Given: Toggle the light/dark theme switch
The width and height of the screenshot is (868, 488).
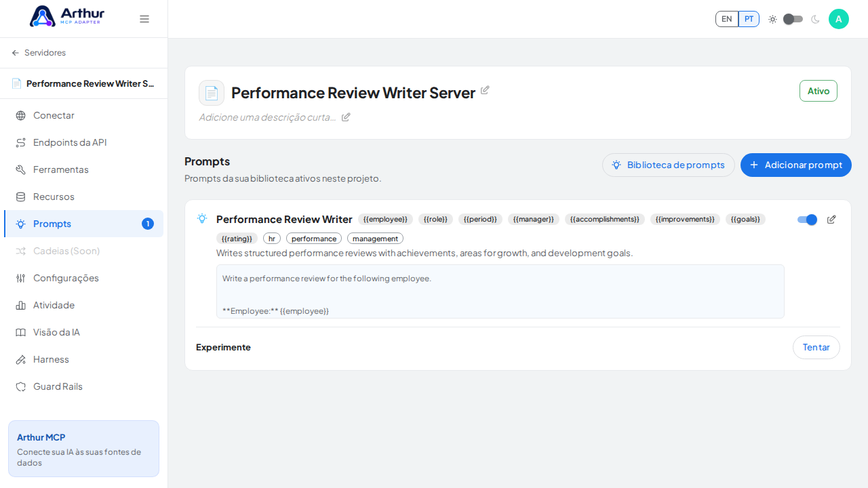Looking at the screenshot, I should point(793,19).
